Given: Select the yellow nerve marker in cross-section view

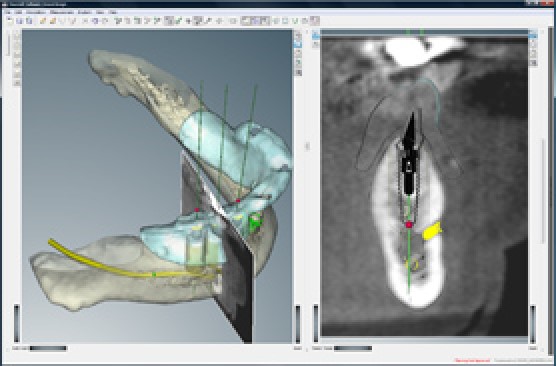Looking at the screenshot, I should [x=432, y=231].
